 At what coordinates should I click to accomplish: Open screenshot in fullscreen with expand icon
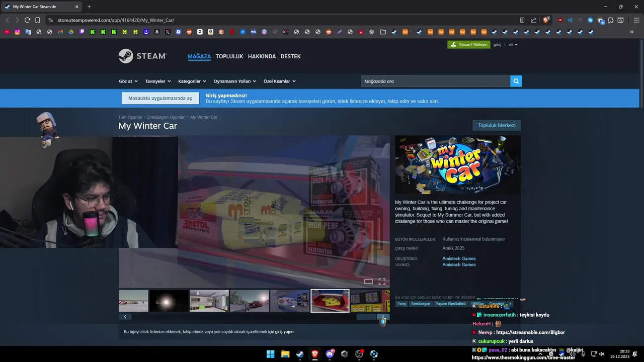(x=382, y=282)
